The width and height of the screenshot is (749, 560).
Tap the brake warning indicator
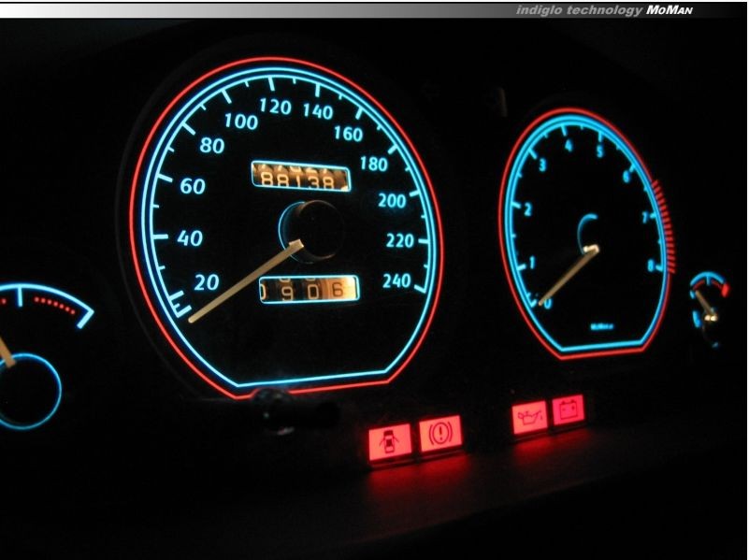coord(439,434)
